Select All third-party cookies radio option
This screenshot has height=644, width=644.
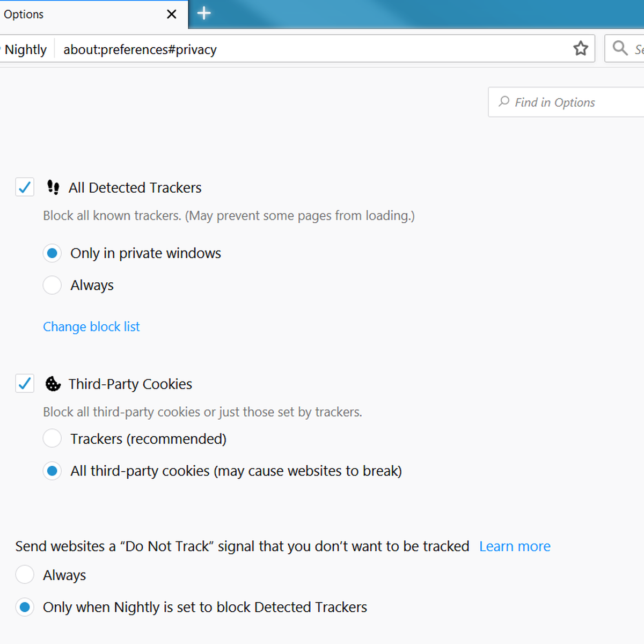(52, 471)
